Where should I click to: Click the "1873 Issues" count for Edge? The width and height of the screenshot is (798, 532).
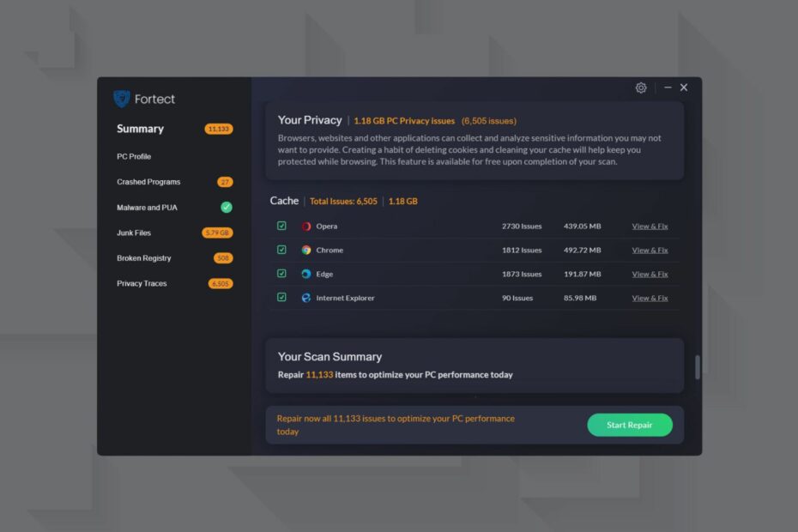[x=522, y=274]
